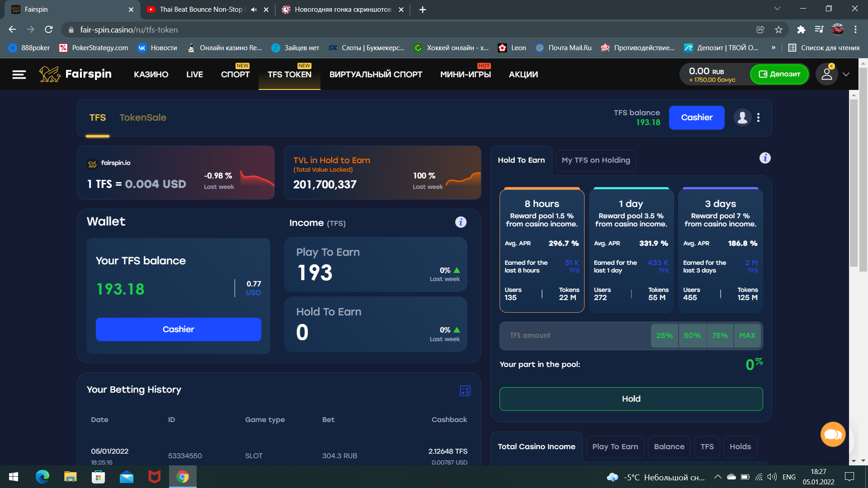Click the TFS amount input field
Image resolution: width=868 pixels, height=488 pixels.
(574, 336)
